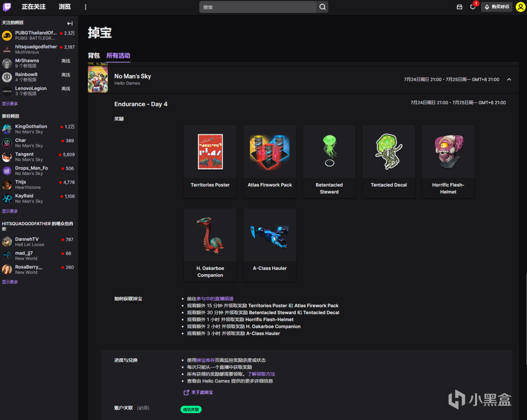Screen dimensions: 527x420
Task: Click the external link icon beside 关于此掉宝
Action: pyautogui.click(x=186, y=392)
